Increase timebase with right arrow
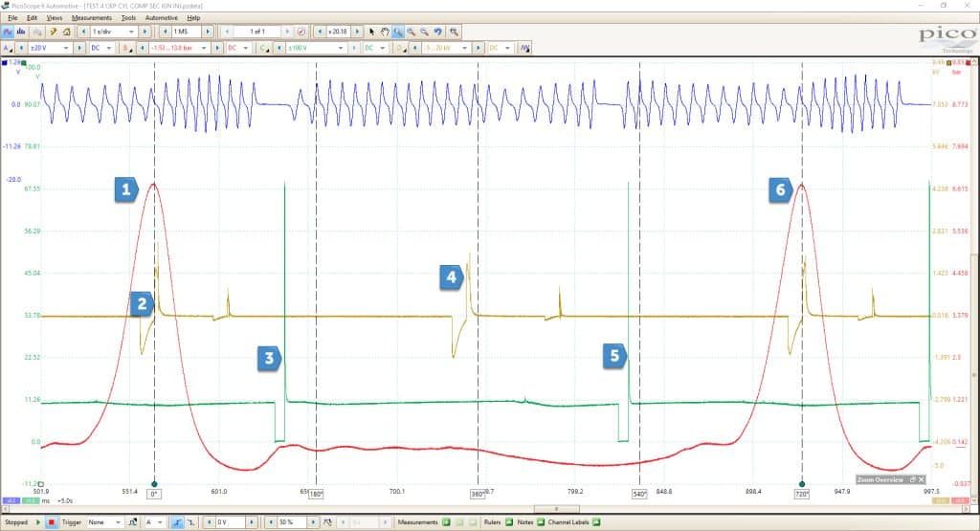 point(145,32)
